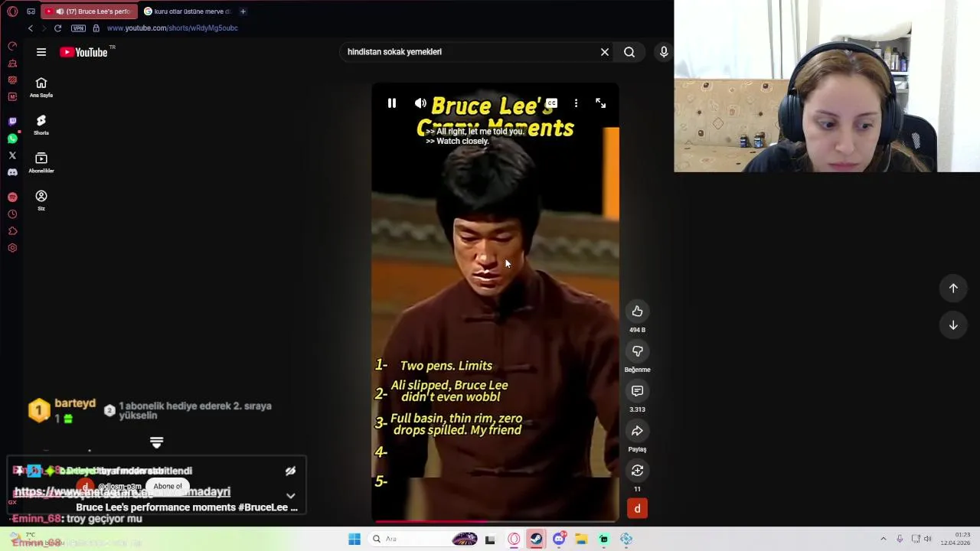The height and width of the screenshot is (551, 980).
Task: Click the youtube.com/shorts URL address field
Action: point(172,28)
